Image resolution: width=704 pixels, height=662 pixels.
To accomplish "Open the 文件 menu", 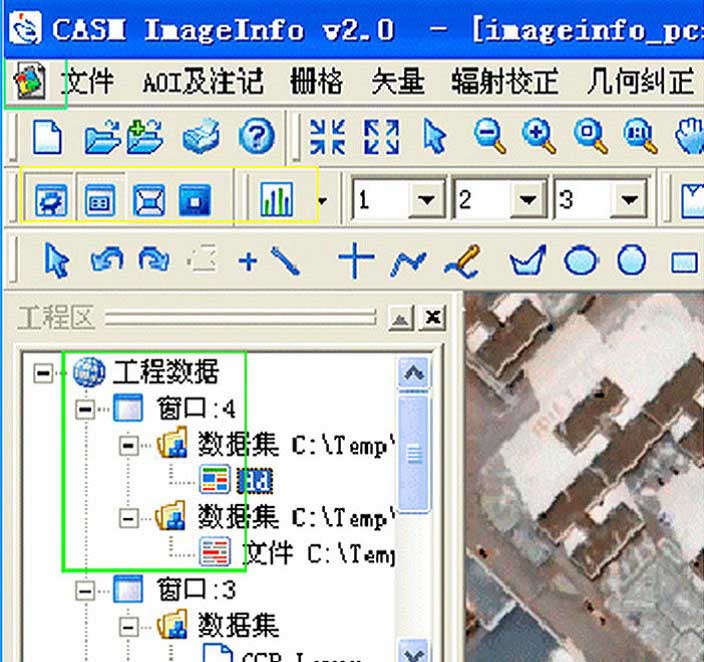I will click(88, 82).
